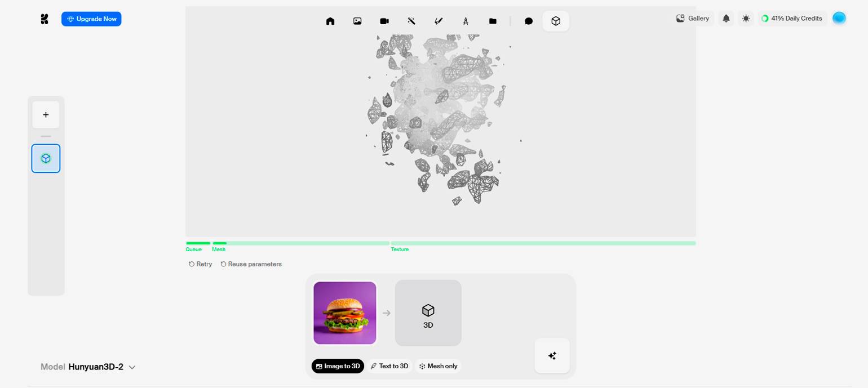Open the 41% Daily Credits indicator
Viewport: 868px width, 388px height.
click(x=792, y=19)
